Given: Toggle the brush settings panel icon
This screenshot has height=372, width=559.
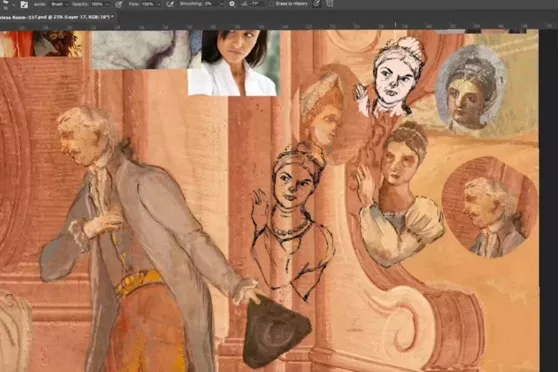Looking at the screenshot, I should (x=24, y=5).
